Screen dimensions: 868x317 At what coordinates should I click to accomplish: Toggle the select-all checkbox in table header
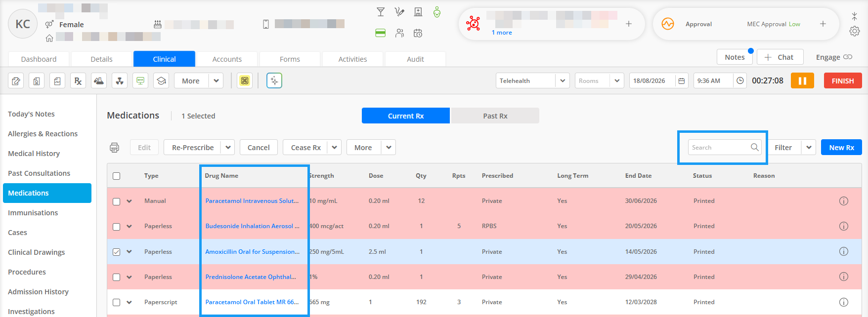tap(117, 176)
